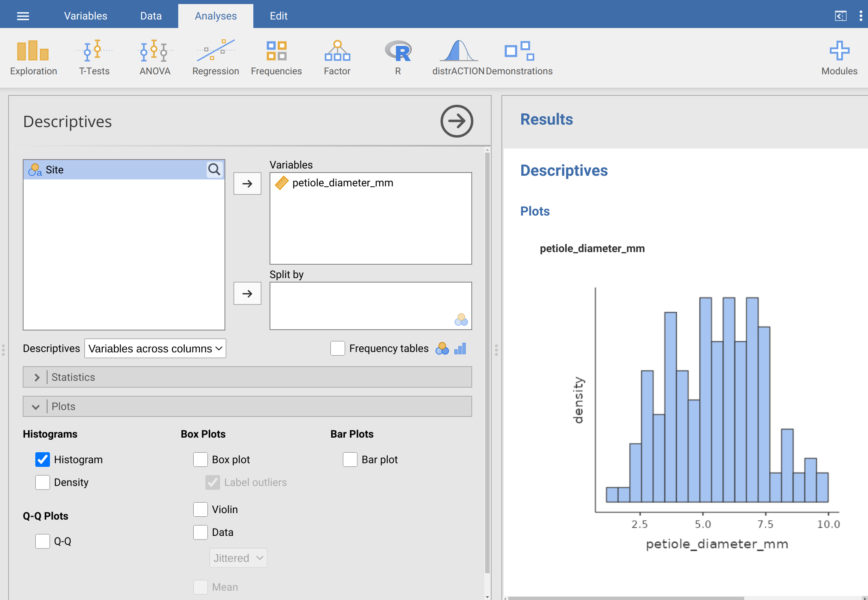Open the Factor analyses menu
868x600 pixels.
click(337, 57)
